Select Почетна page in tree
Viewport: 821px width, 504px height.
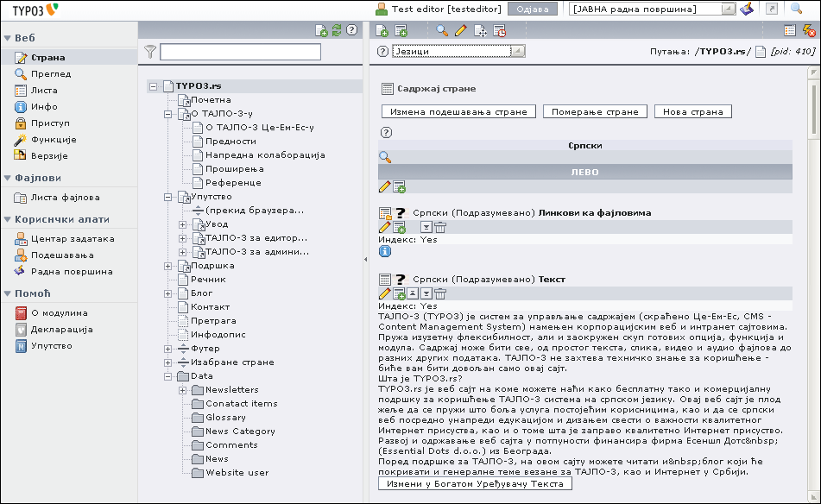pos(211,100)
